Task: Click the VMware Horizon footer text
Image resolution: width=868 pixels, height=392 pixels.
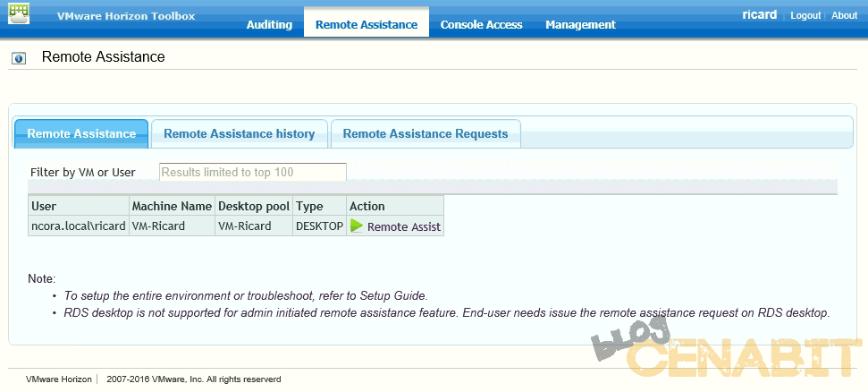Action: (x=59, y=379)
